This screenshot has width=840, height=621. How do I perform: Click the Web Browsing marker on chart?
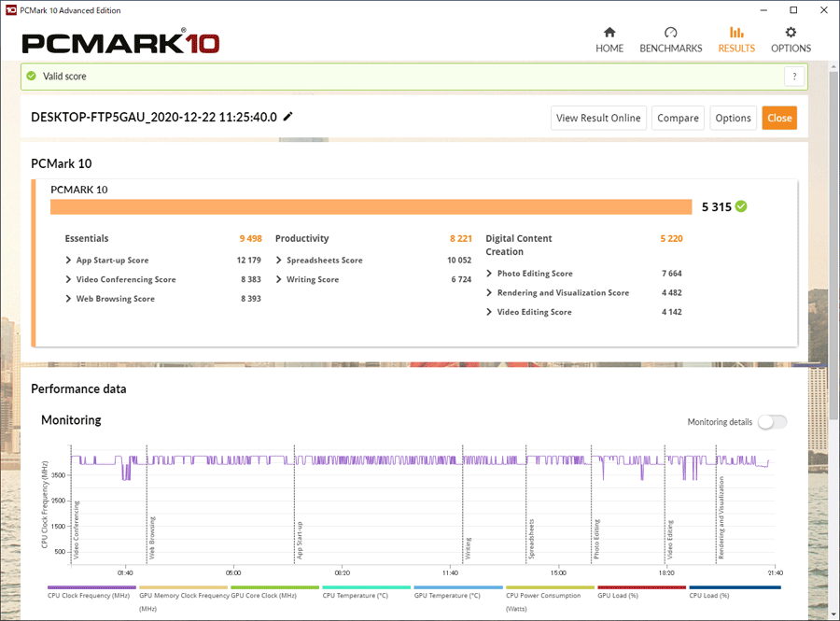point(152,538)
